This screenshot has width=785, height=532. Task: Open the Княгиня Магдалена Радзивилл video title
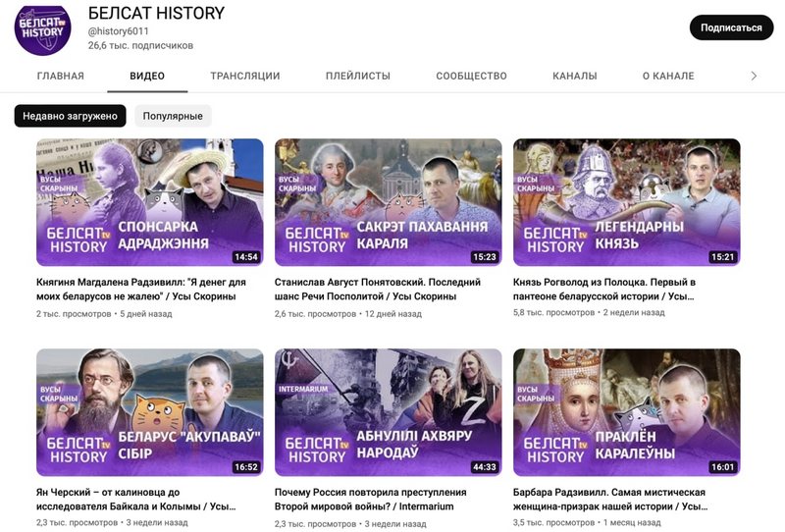(x=140, y=289)
